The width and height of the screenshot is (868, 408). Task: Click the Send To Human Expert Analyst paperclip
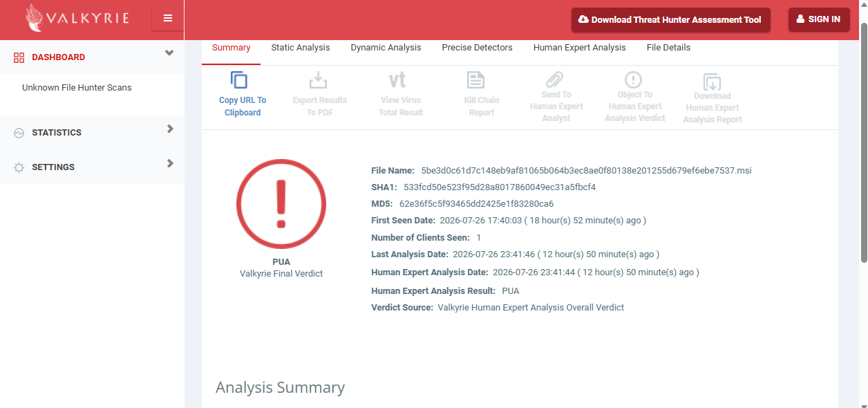pos(555,80)
